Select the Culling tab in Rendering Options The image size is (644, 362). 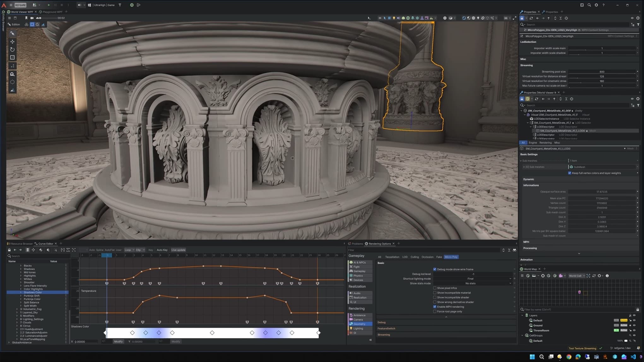(414, 257)
